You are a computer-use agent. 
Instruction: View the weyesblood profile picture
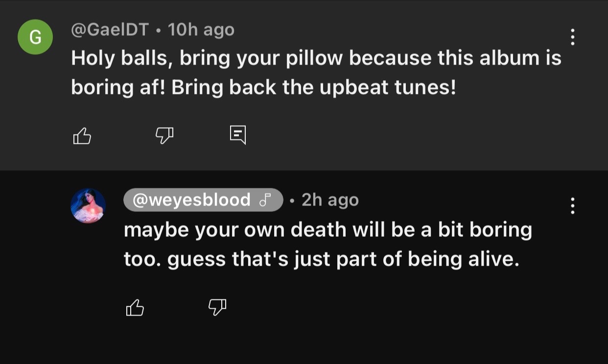[x=88, y=205]
